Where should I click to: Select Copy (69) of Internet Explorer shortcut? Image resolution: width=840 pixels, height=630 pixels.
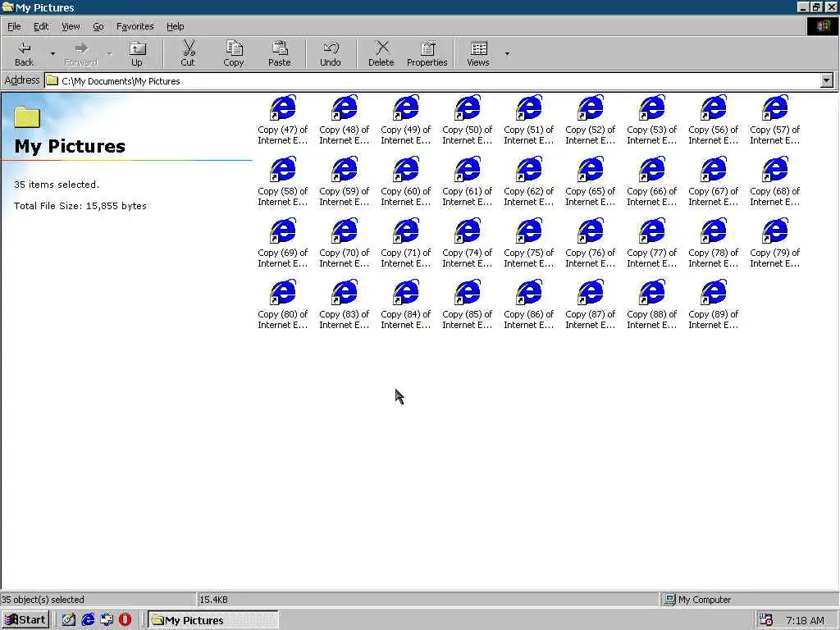[283, 243]
